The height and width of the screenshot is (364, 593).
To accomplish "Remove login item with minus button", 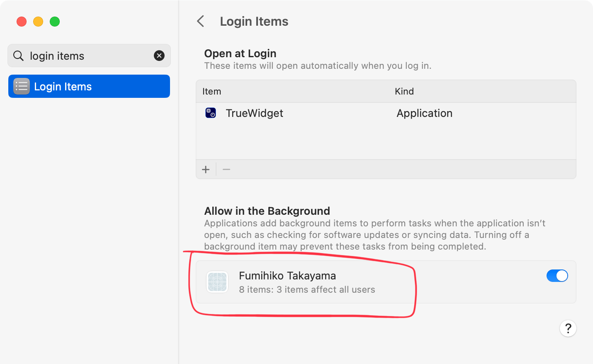I will pos(226,170).
